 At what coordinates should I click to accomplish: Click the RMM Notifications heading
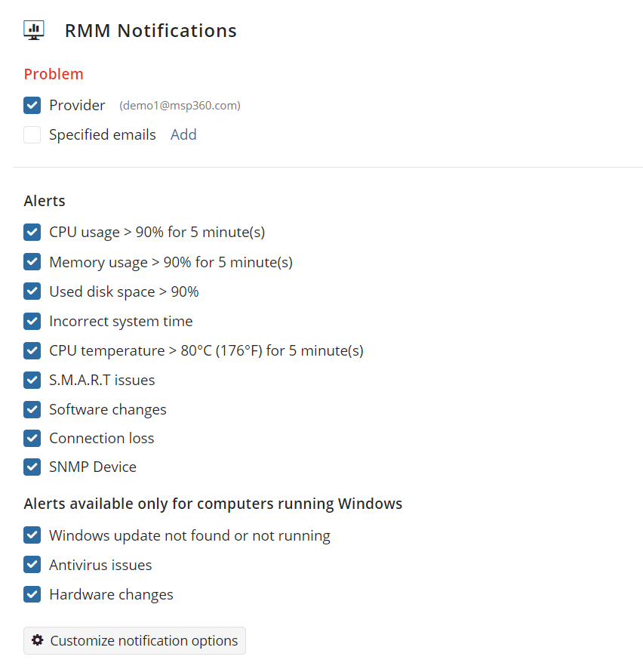(x=151, y=31)
